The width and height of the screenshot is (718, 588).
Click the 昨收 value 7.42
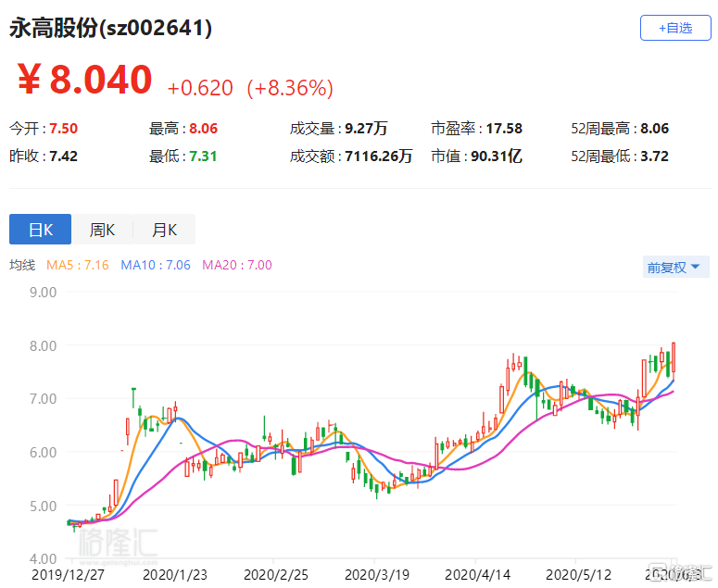[64, 156]
